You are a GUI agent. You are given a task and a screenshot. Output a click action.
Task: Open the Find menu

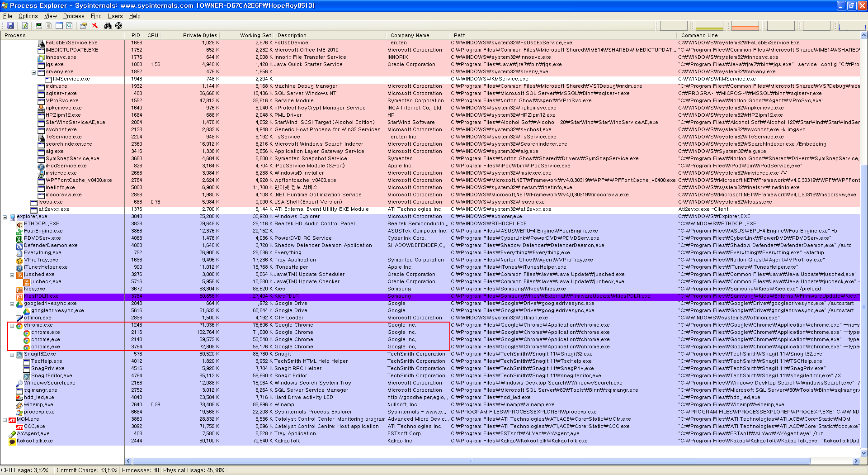(x=96, y=16)
